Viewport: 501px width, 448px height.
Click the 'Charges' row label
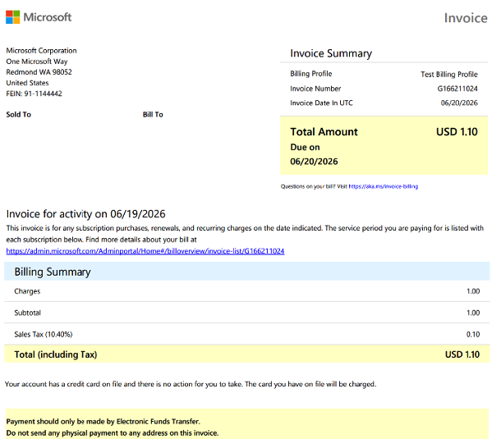27,291
